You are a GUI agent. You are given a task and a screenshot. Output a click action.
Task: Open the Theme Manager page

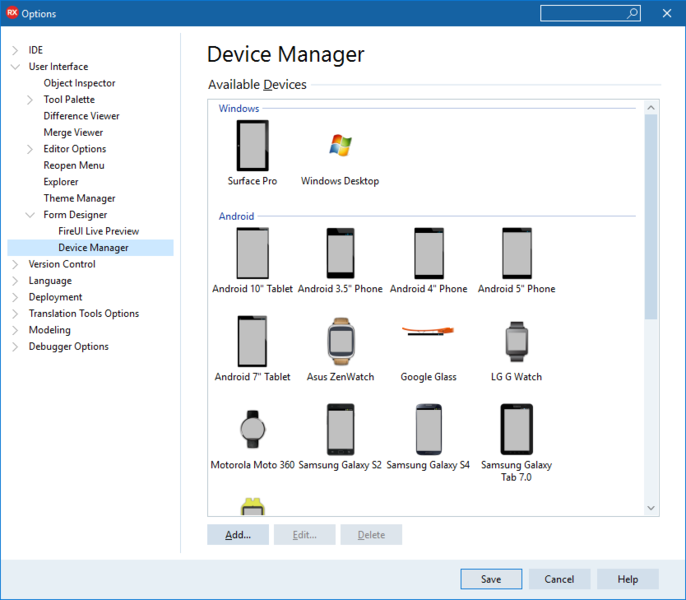point(79,198)
